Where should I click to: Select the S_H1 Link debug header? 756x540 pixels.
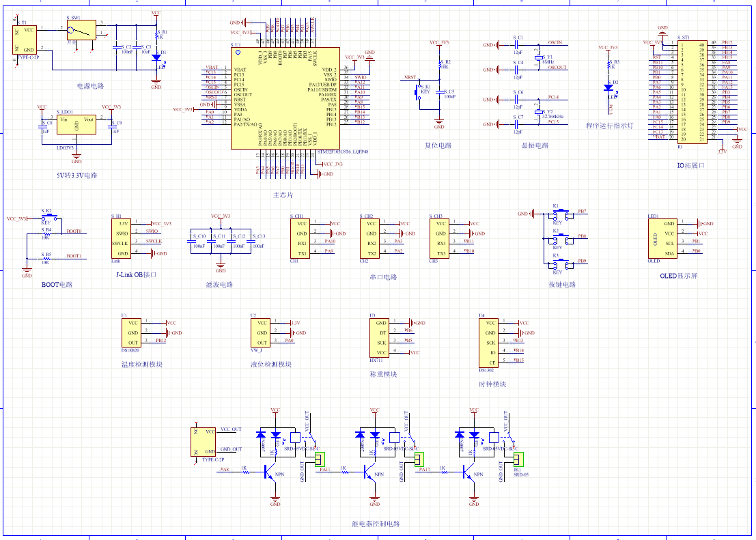120,239
